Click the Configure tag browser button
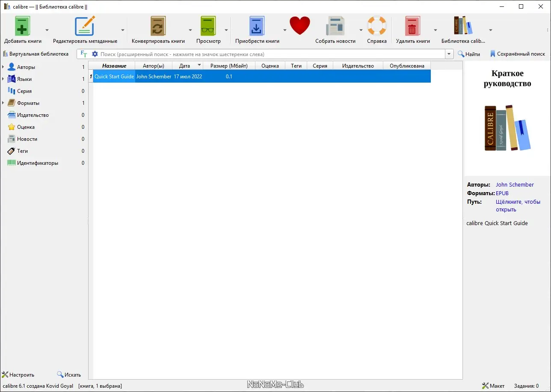Image resolution: width=551 pixels, height=392 pixels. pos(18,374)
